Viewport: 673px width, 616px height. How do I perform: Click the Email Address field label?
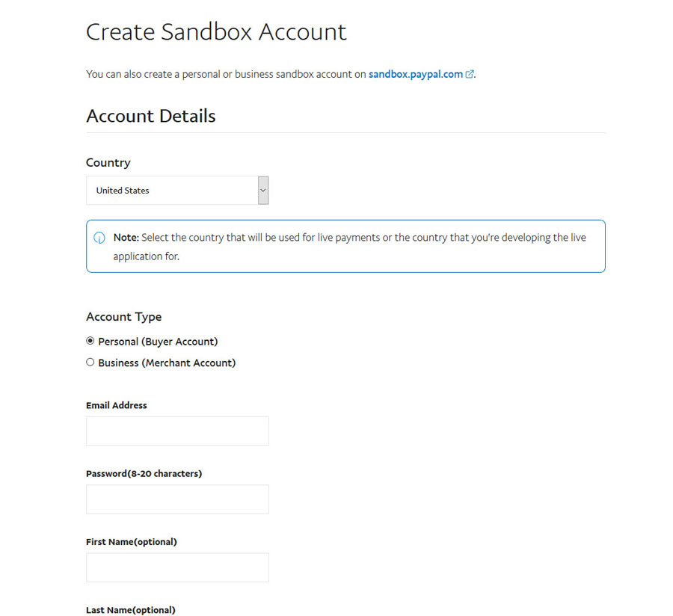117,405
